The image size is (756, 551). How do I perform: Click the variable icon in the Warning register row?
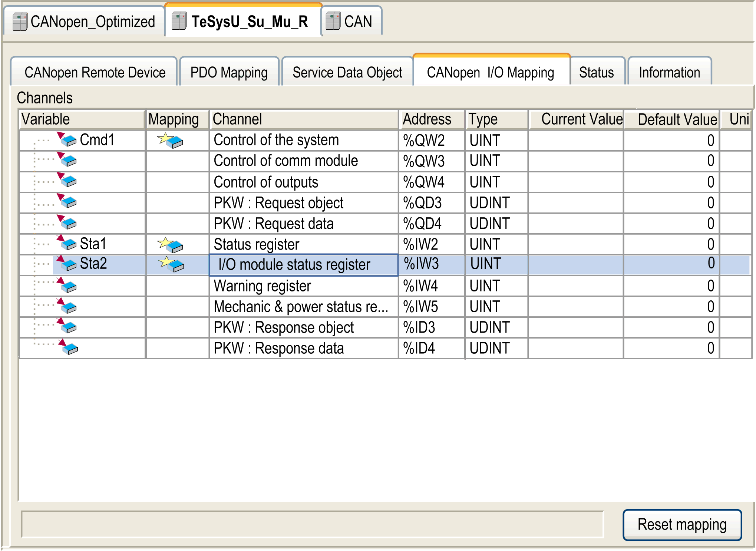[67, 286]
